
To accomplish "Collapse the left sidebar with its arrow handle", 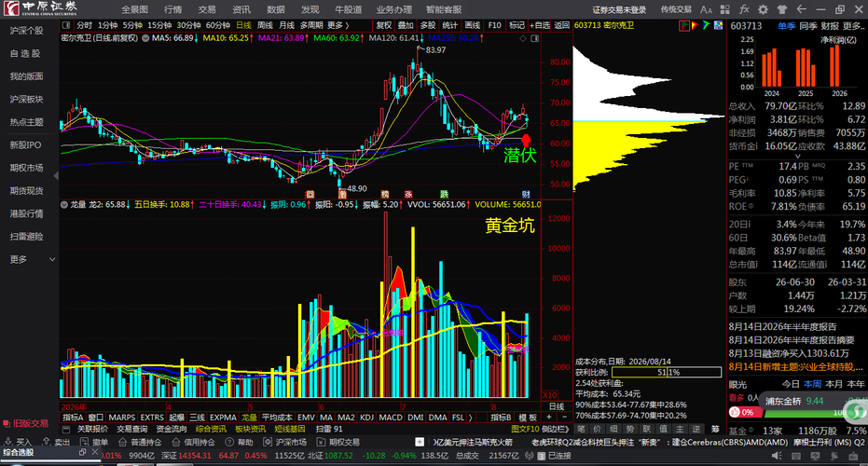I will tap(56, 175).
